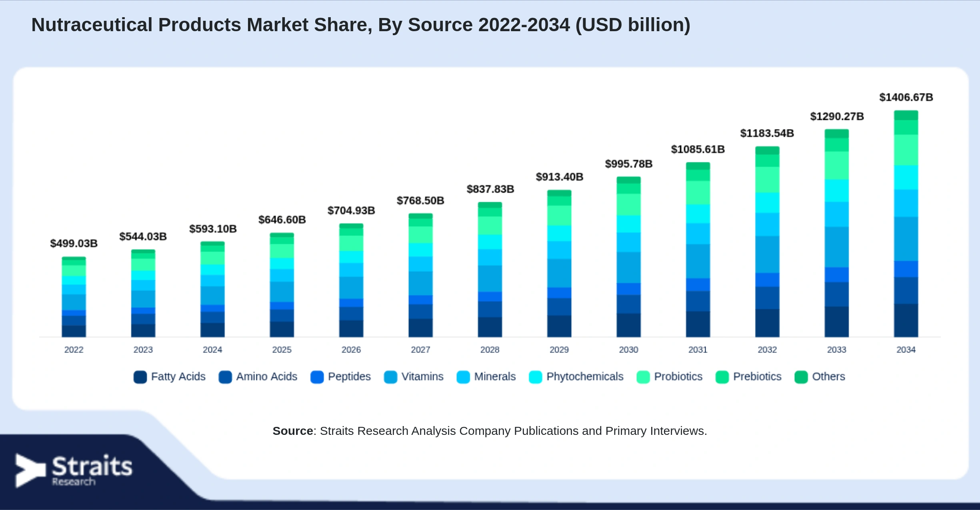Click the Minerals legend color swatch
The image size is (980, 510).
coord(463,377)
